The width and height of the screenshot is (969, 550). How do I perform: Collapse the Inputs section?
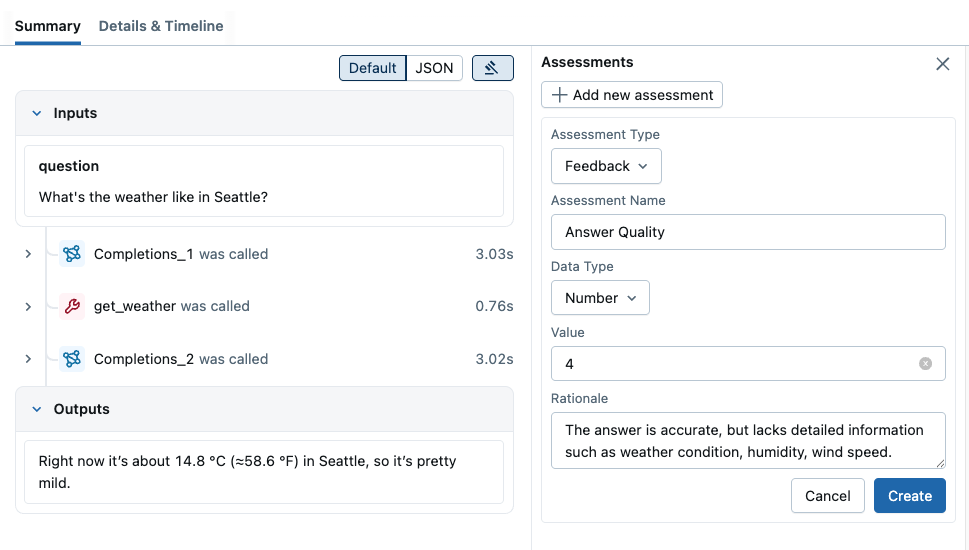37,113
